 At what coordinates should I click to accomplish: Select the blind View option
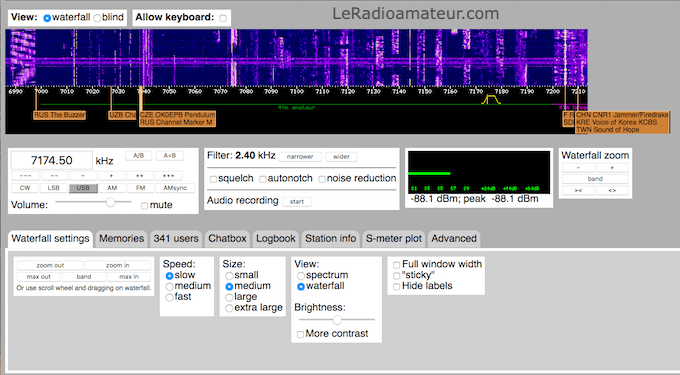[x=97, y=18]
